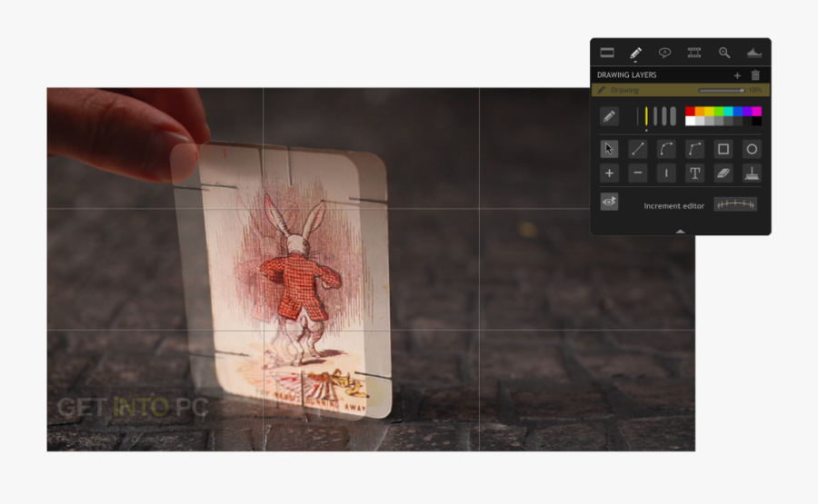The width and height of the screenshot is (818, 504).
Task: Open the speech bubble notes tab
Action: pos(664,53)
